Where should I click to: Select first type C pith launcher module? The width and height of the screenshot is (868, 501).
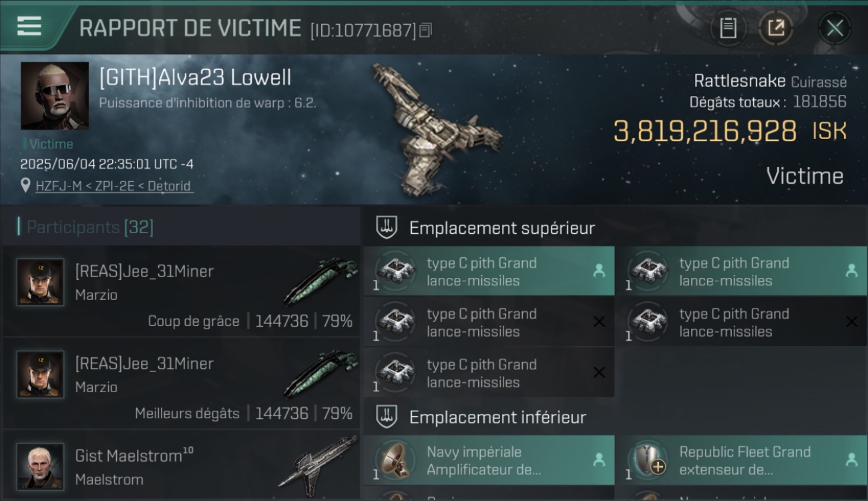tap(489, 271)
